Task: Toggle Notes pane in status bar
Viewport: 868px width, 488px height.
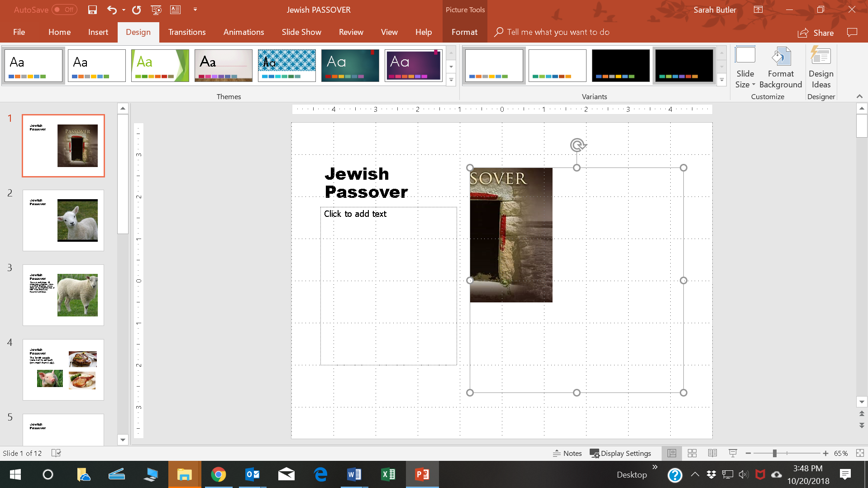Action: click(567, 453)
